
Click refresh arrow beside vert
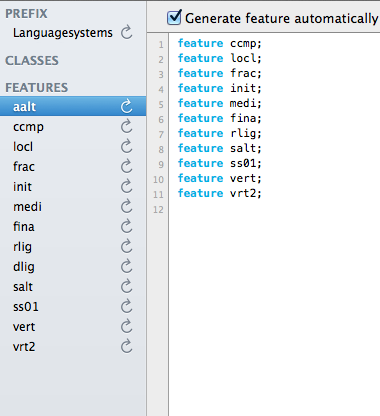coord(127,326)
